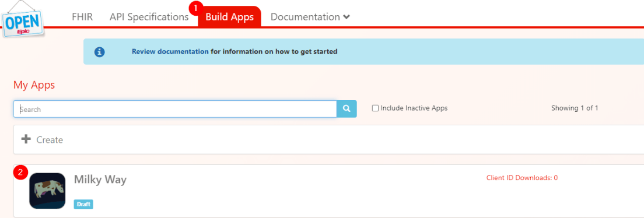Click the magnifying glass search button
The width and height of the screenshot is (644, 218).
pos(346,109)
